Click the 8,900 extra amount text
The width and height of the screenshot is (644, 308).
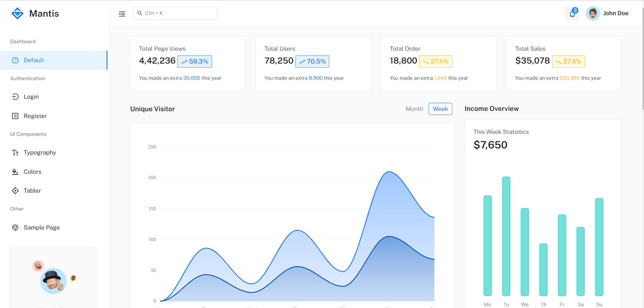click(315, 78)
